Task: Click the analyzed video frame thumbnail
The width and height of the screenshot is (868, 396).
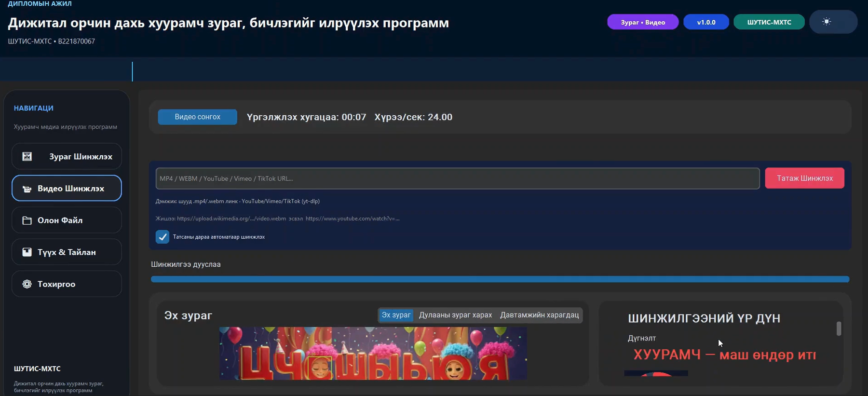Action: pyautogui.click(x=373, y=354)
